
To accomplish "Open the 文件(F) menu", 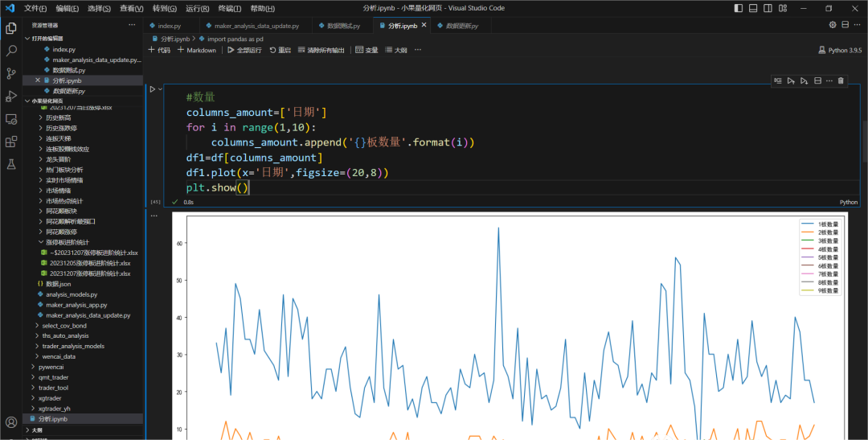I will [35, 8].
